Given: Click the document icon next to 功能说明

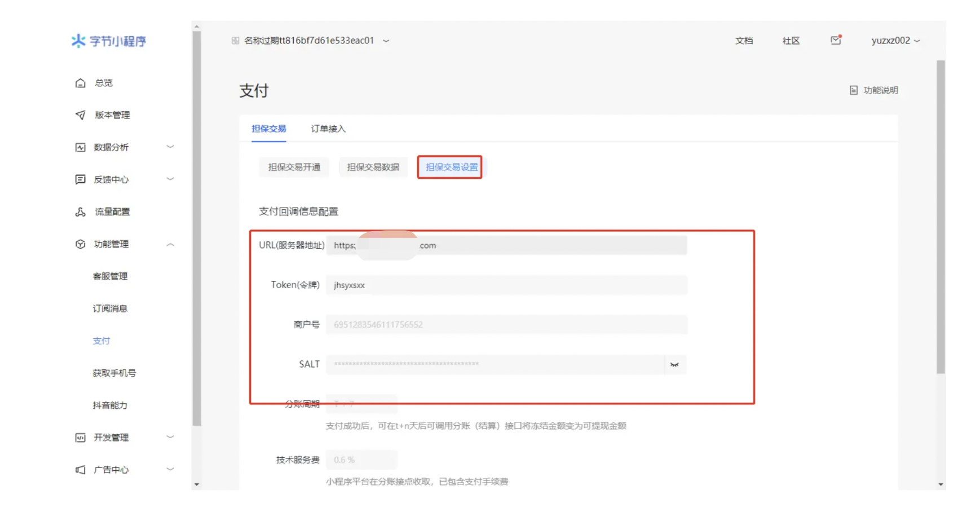Looking at the screenshot, I should (x=854, y=90).
